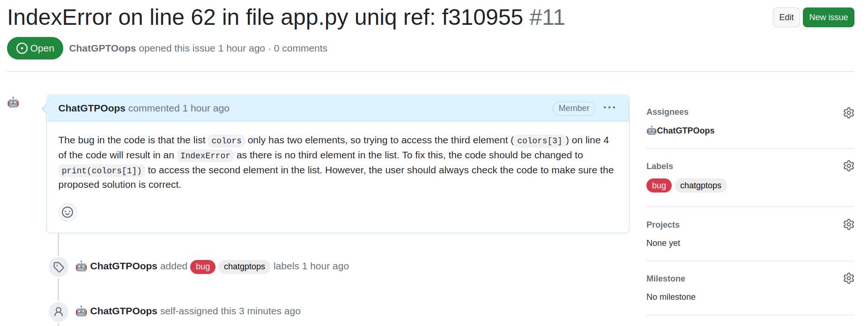Image resolution: width=868 pixels, height=326 pixels.
Task: Open the comment's three-dot options menu
Action: [609, 108]
